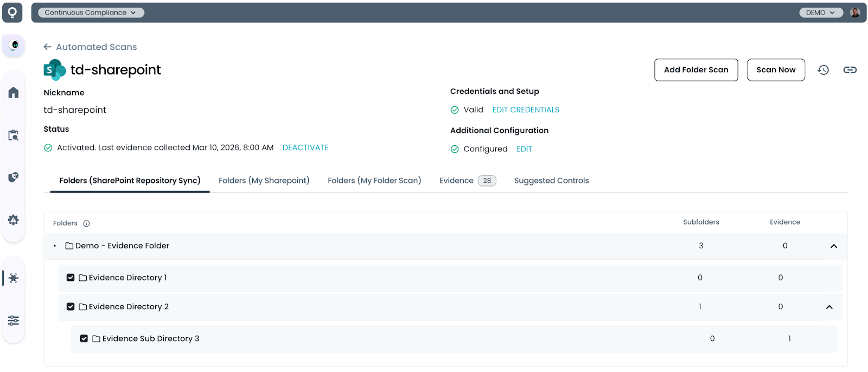Click the Subfolders column header
Image resolution: width=868 pixels, height=372 pixels.
[701, 222]
